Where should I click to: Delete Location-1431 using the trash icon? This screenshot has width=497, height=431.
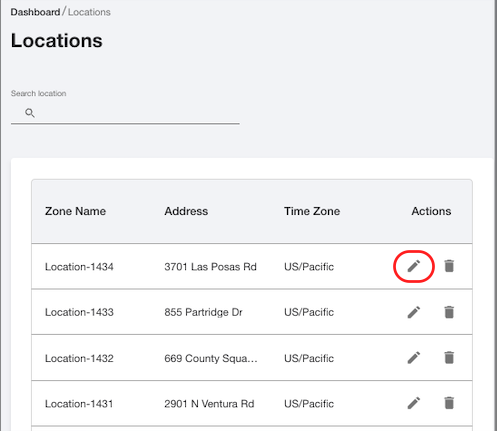(x=449, y=403)
